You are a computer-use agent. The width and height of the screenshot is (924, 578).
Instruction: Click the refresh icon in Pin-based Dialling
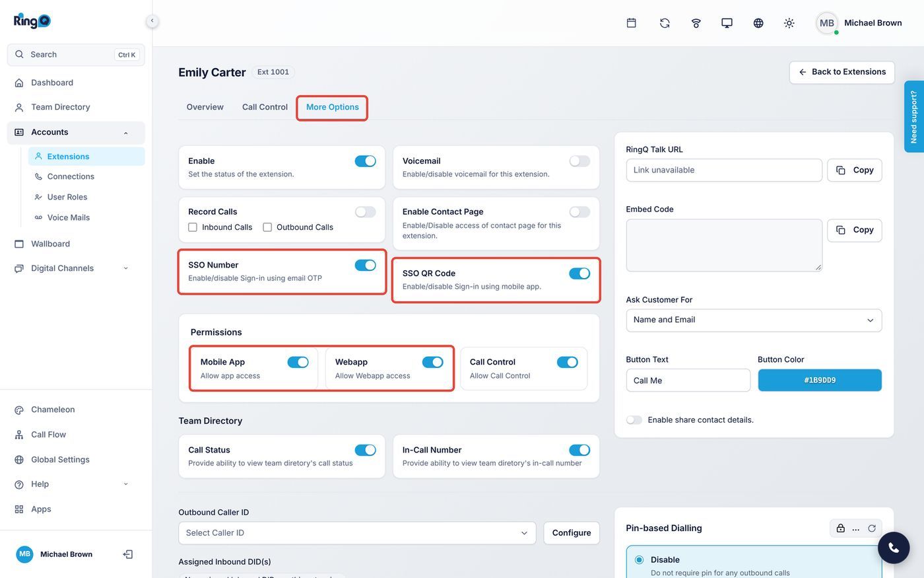point(872,528)
